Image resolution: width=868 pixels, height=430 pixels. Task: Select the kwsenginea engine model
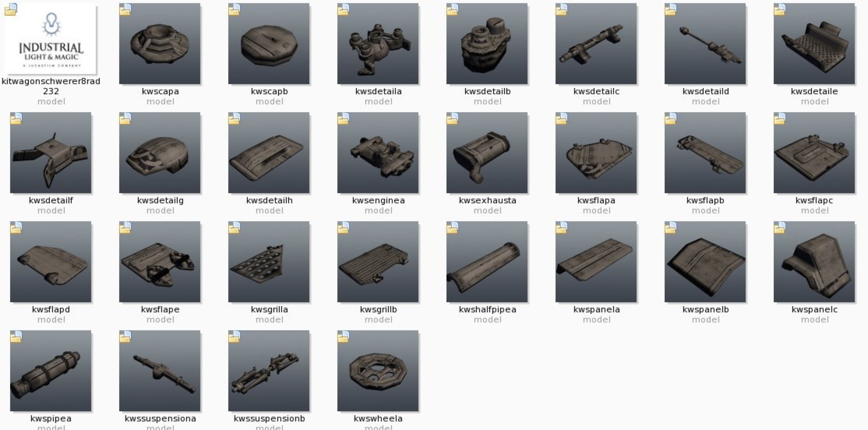click(x=378, y=153)
